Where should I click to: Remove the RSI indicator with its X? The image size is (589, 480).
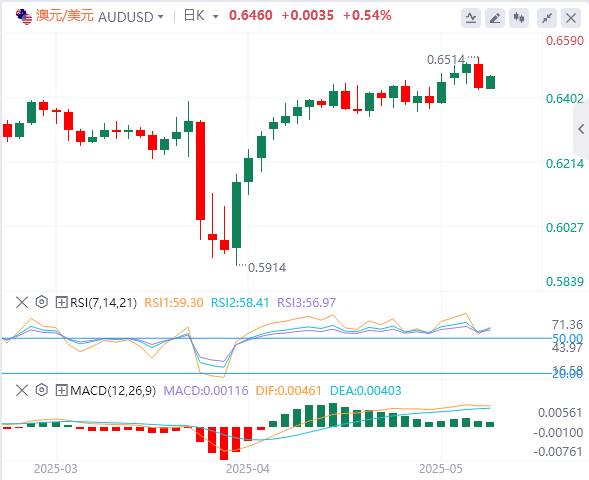pos(22,302)
